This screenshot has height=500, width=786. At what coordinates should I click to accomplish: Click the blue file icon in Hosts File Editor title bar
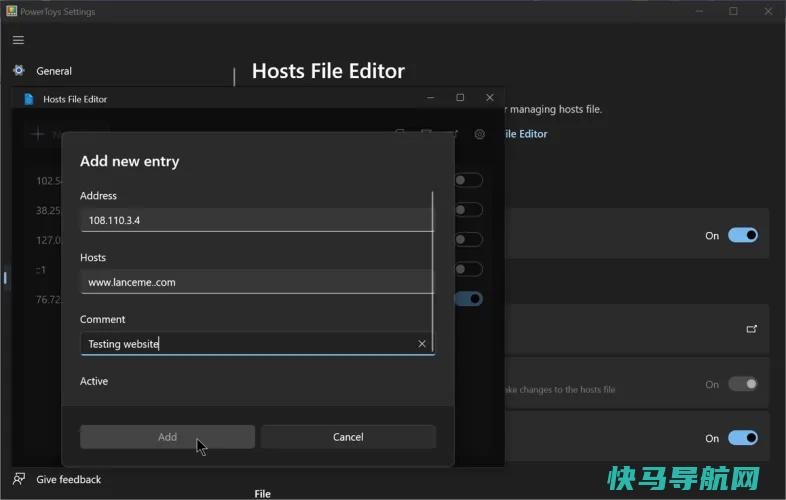[29, 99]
